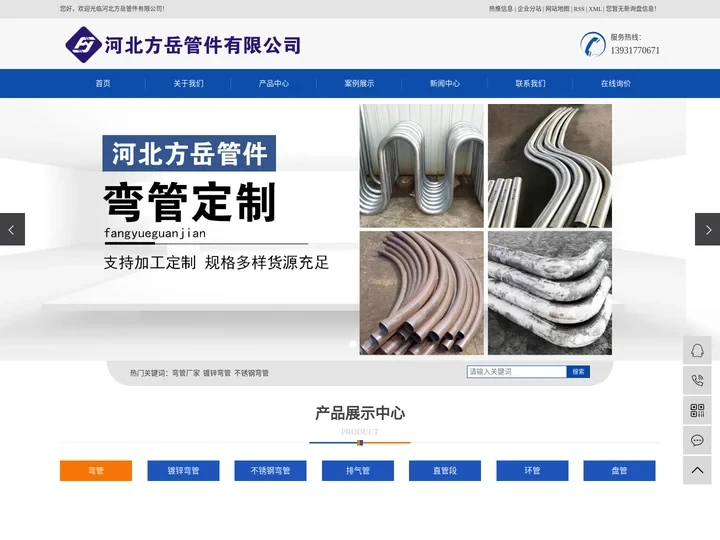
Task: Select the 不锈钢弯管 product tab
Action: click(x=270, y=471)
